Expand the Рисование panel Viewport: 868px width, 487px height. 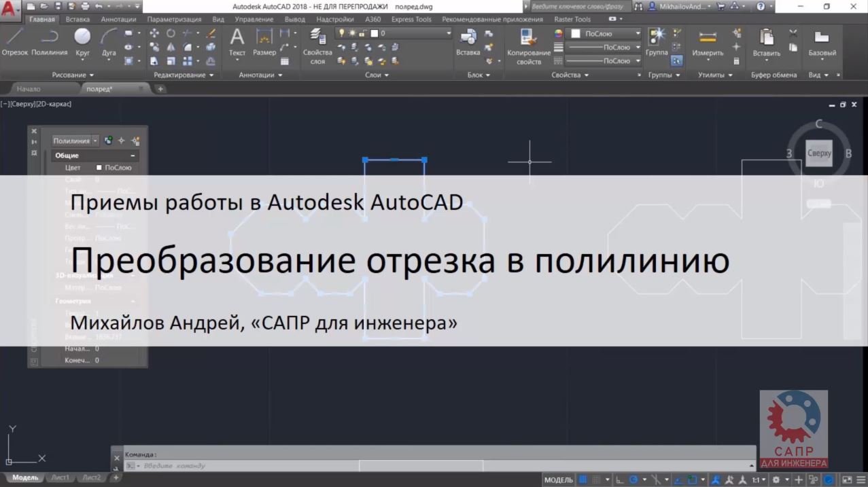tap(73, 75)
